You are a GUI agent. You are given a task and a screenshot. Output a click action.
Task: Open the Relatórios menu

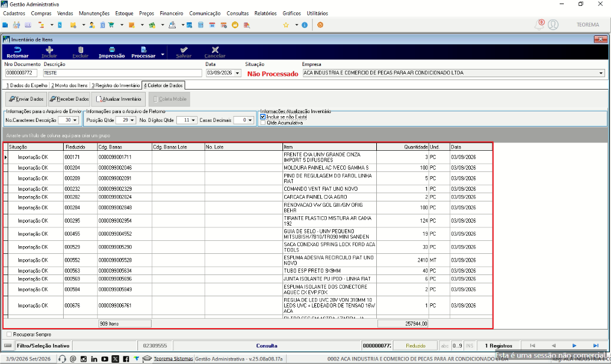pyautogui.click(x=265, y=13)
